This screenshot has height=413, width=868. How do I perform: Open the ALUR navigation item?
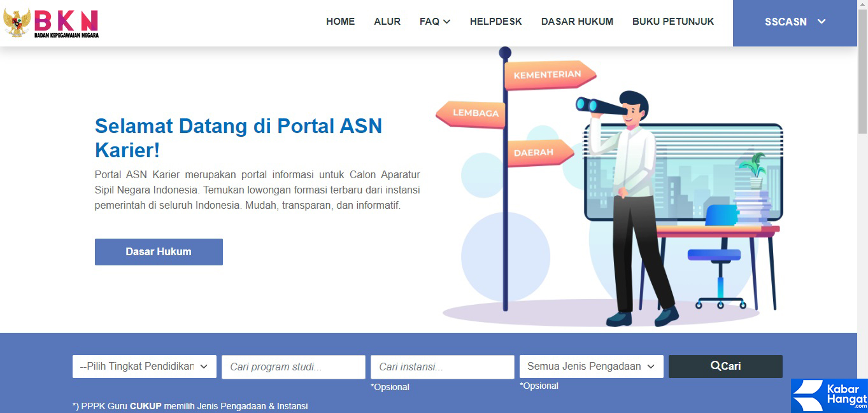tap(387, 21)
